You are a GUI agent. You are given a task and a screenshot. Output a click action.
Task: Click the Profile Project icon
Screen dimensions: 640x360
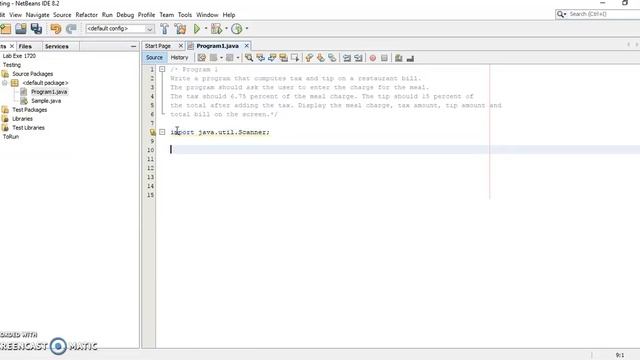(237, 29)
